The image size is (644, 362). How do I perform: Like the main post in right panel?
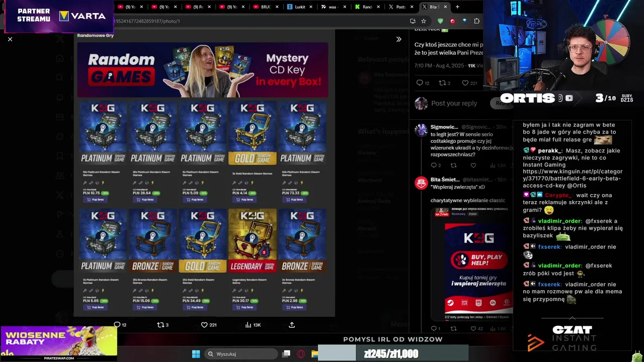(x=465, y=83)
